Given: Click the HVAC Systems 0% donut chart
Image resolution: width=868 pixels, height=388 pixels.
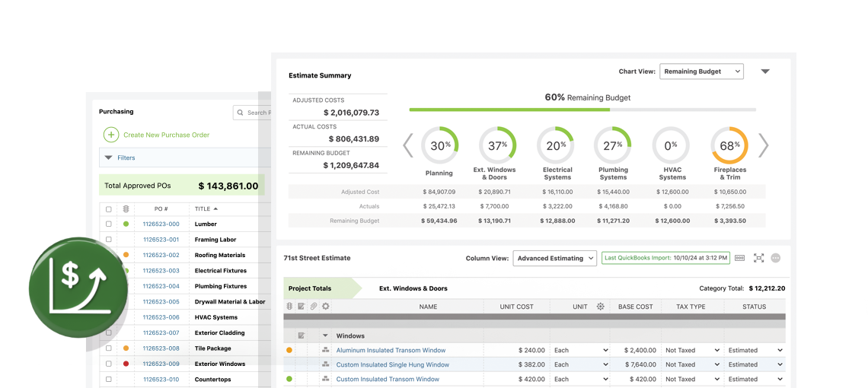Looking at the screenshot, I should click(x=671, y=145).
